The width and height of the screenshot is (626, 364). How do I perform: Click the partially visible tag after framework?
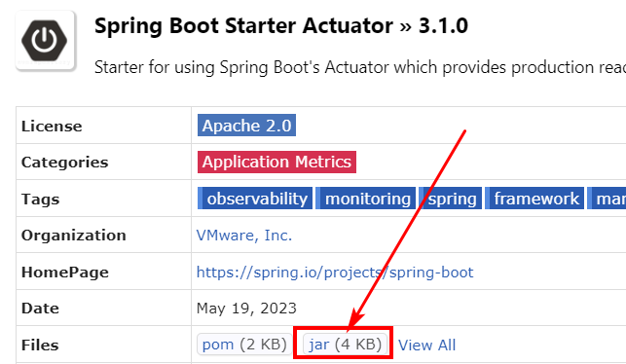point(607,199)
